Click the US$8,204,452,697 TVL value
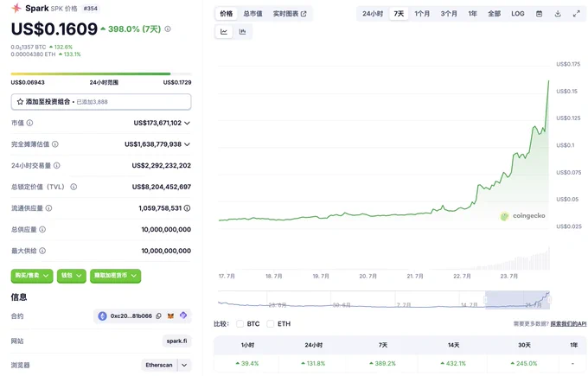 click(161, 187)
